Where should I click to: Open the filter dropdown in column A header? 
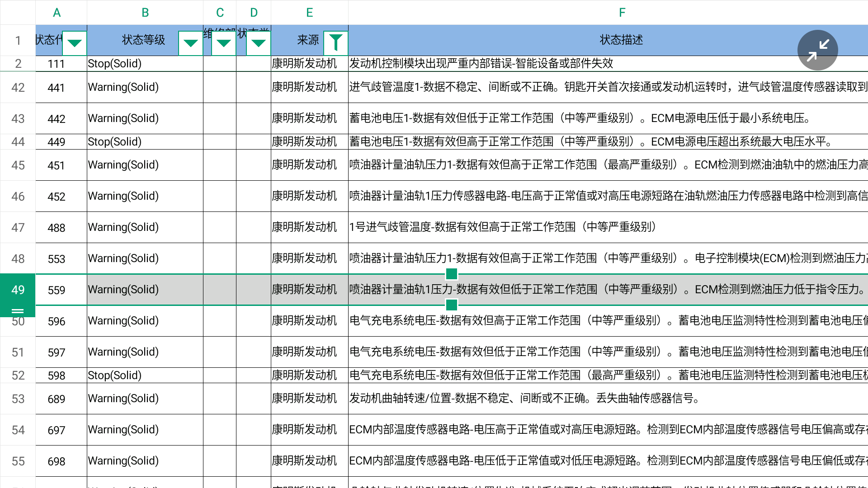tap(75, 43)
